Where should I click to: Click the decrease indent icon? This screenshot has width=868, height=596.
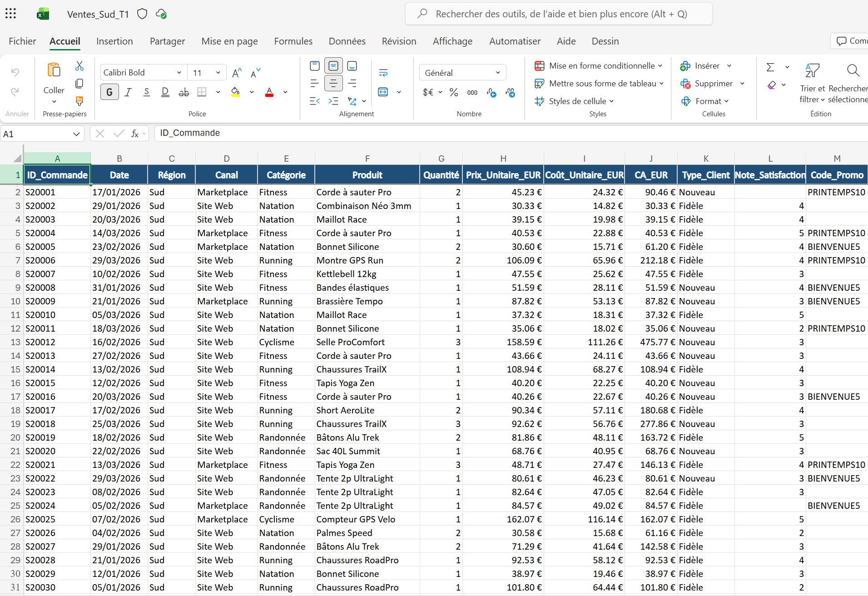pyautogui.click(x=315, y=101)
